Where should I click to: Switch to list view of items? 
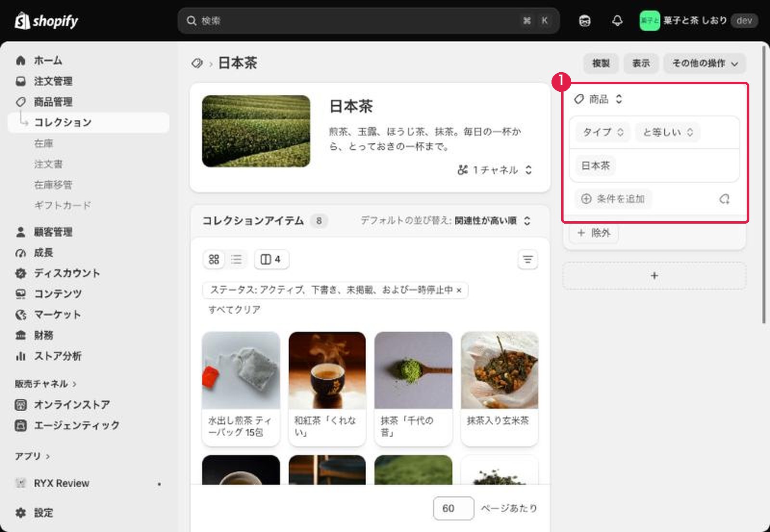(236, 259)
